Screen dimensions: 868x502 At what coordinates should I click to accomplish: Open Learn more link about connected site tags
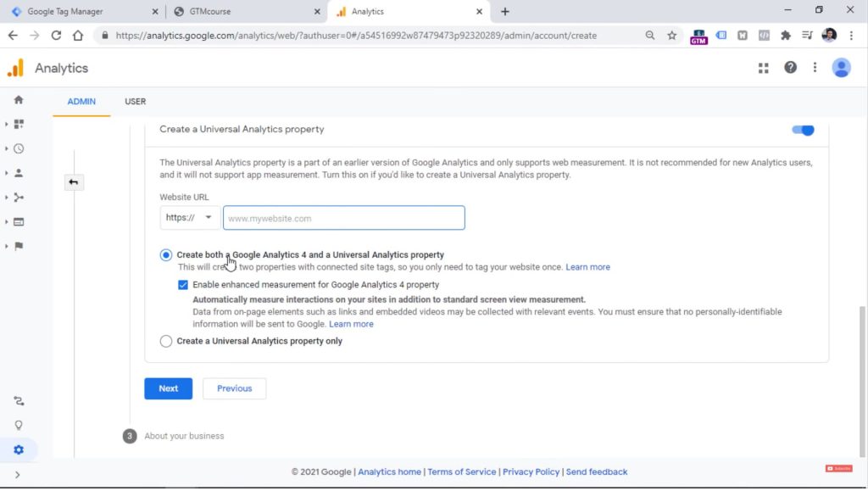pos(587,267)
